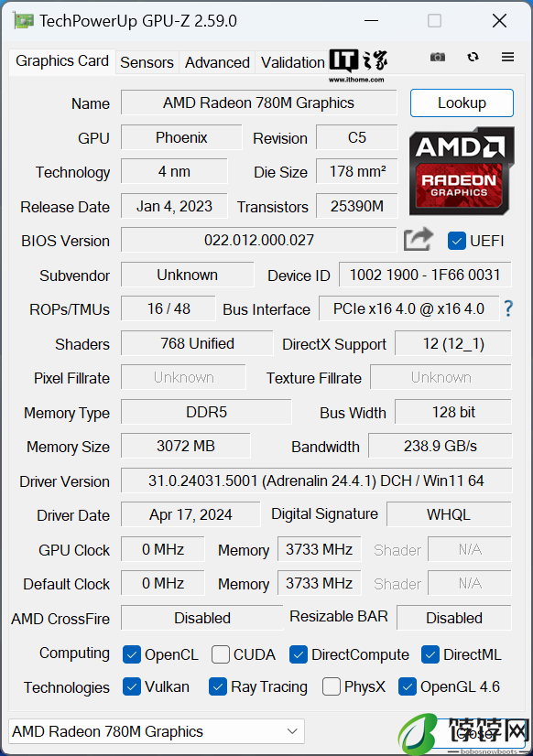Screen dimensions: 533x756
Task: Click the Driver Version text field
Action: coord(316,481)
